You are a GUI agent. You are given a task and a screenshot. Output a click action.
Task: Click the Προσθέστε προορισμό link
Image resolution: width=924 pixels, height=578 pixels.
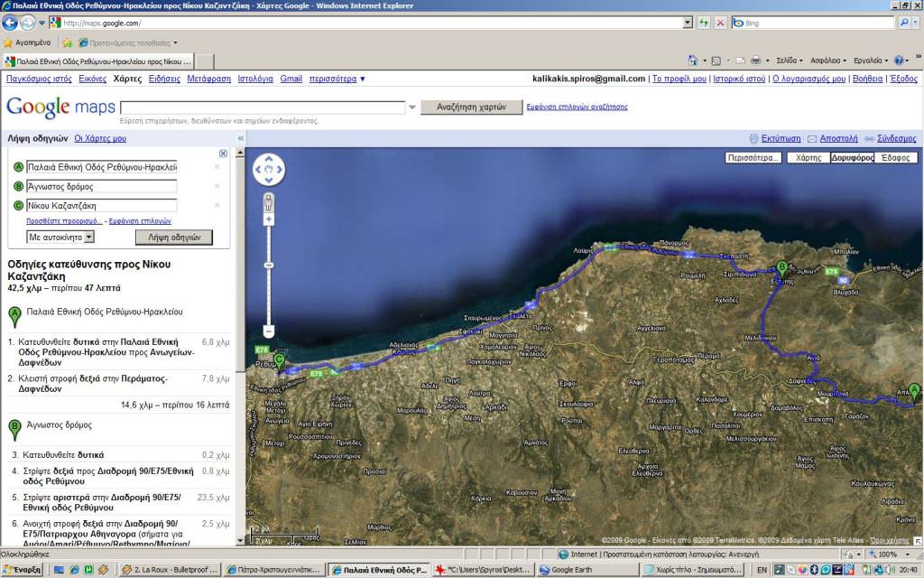click(x=64, y=221)
